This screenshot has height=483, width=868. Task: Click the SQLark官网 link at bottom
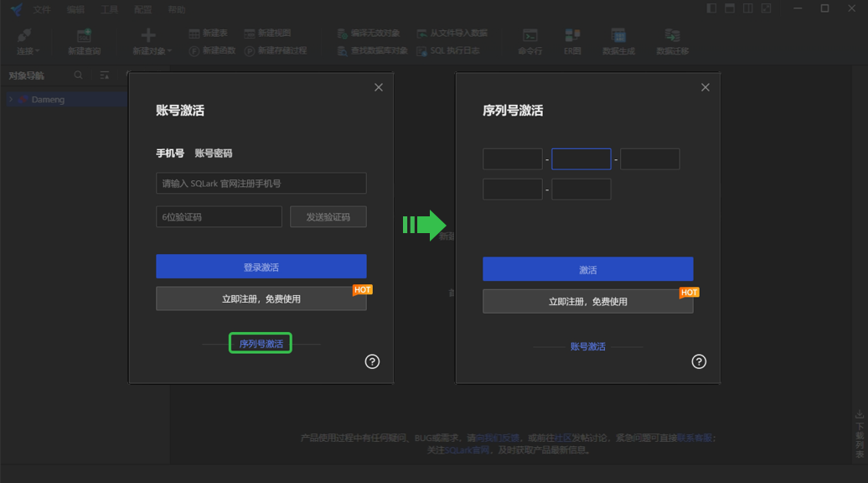click(467, 449)
